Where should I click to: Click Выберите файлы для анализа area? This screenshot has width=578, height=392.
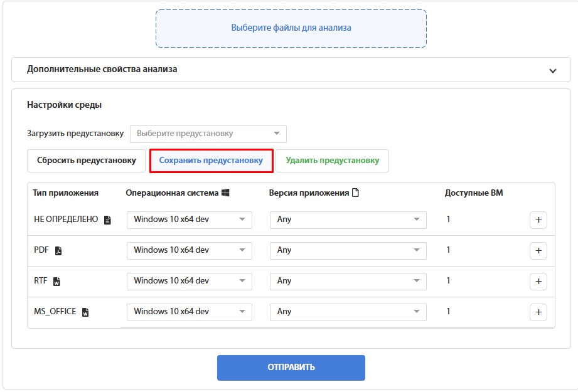[291, 28]
